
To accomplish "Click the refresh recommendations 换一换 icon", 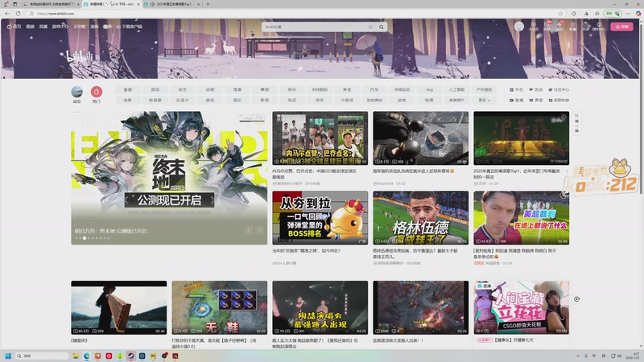I will [x=576, y=123].
